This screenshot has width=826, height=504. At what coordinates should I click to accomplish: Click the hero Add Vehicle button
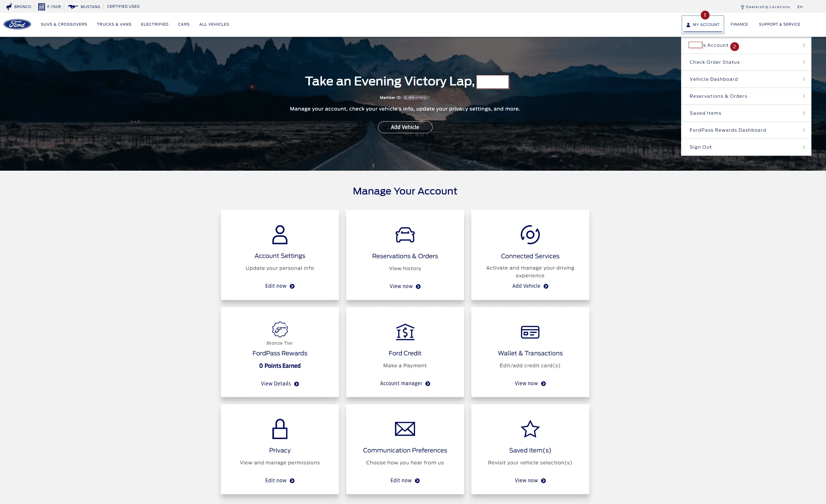coord(405,127)
